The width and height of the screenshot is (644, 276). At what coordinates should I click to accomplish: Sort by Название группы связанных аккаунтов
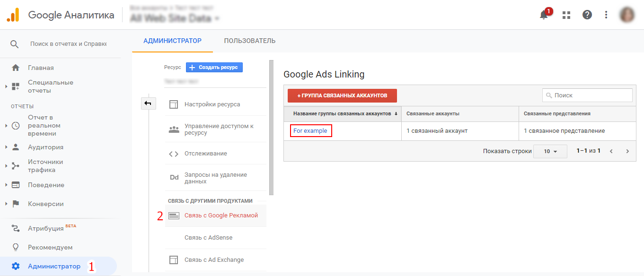343,114
